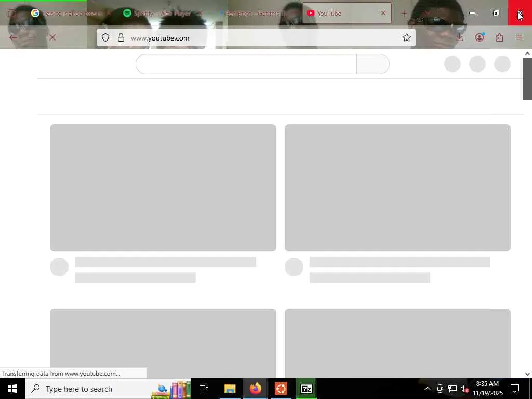Switch to the Google search tab
The height and width of the screenshot is (399, 532).
(71, 13)
